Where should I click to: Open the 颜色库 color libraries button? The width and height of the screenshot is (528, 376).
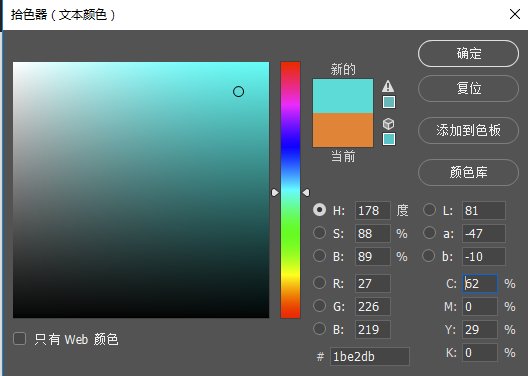pyautogui.click(x=468, y=172)
